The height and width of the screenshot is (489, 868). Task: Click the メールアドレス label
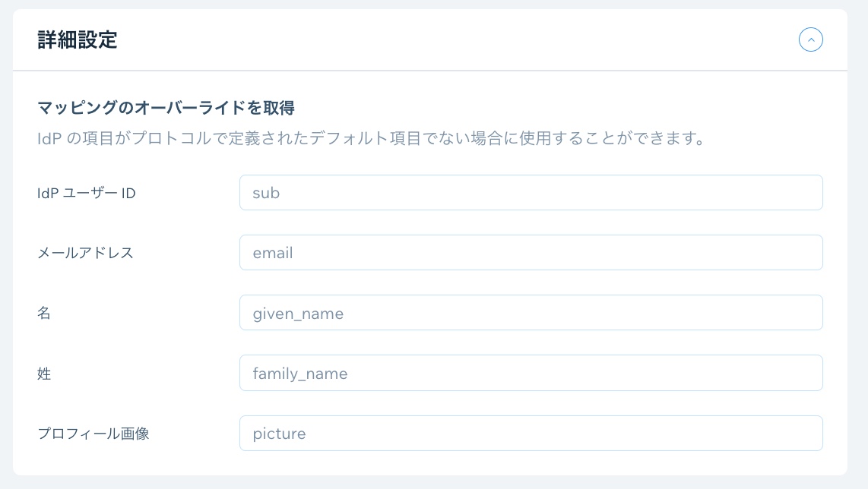click(x=86, y=254)
